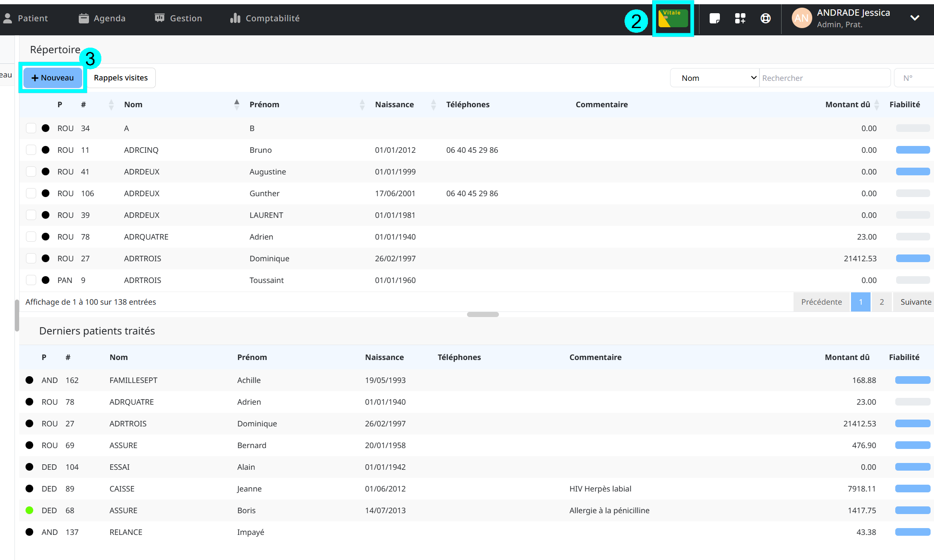Sort table by Montant dû arrows
This screenshot has width=934, height=560.
[x=877, y=104]
